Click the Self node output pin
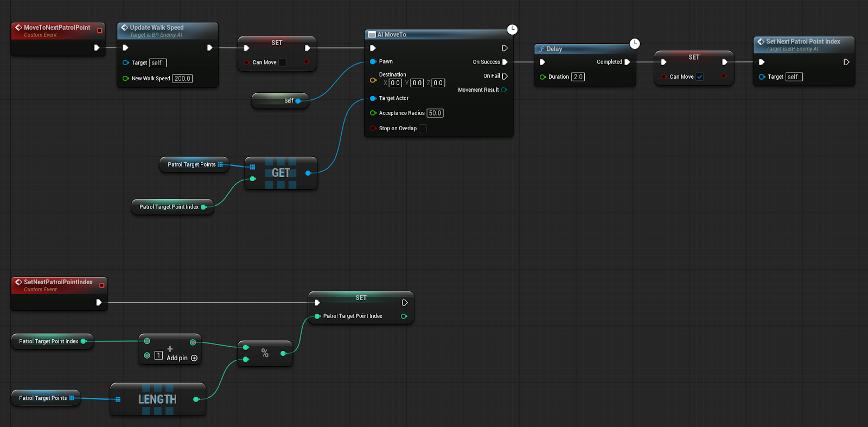Image resolution: width=868 pixels, height=427 pixels. 298,101
